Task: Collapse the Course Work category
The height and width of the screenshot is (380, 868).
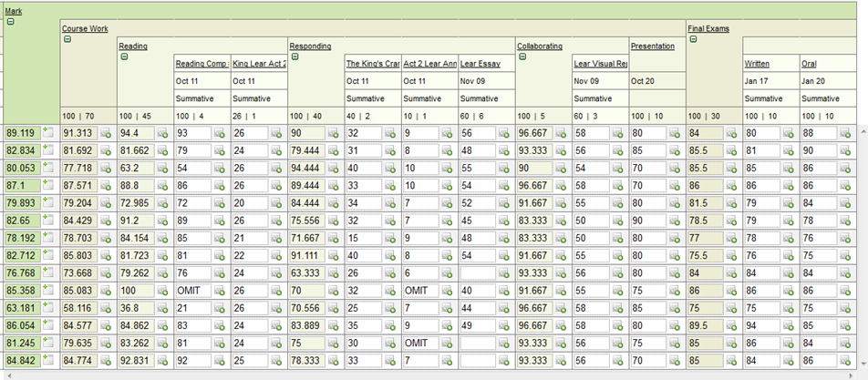Action: pos(67,39)
